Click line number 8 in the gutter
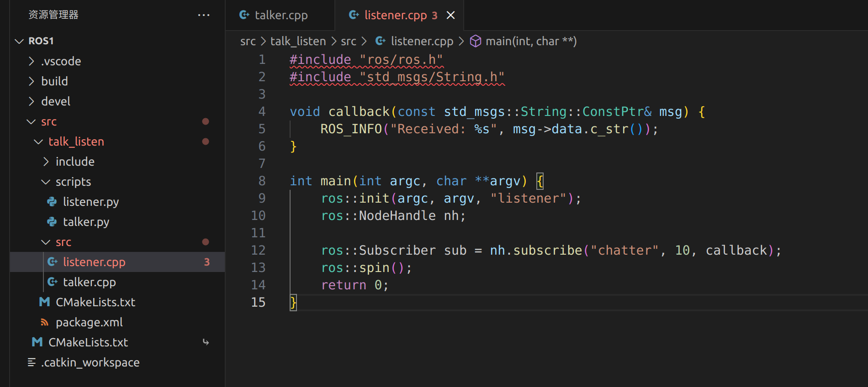Viewport: 868px width, 387px height. (262, 181)
